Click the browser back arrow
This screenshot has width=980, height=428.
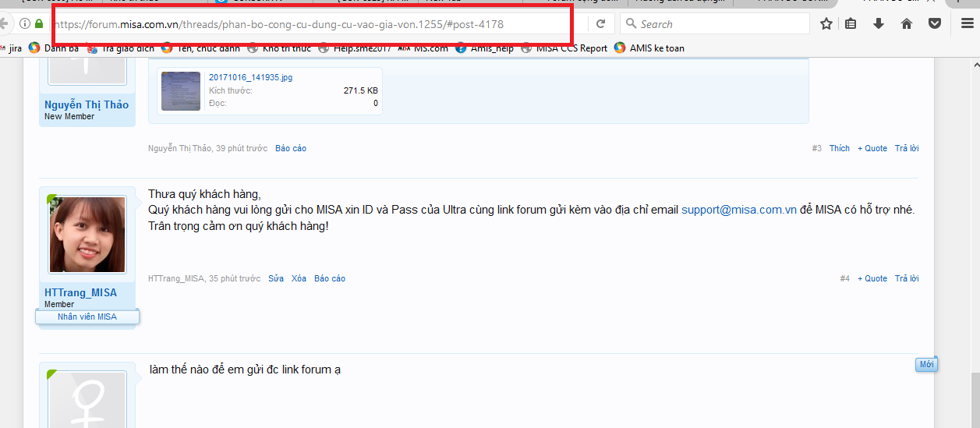click(4, 24)
